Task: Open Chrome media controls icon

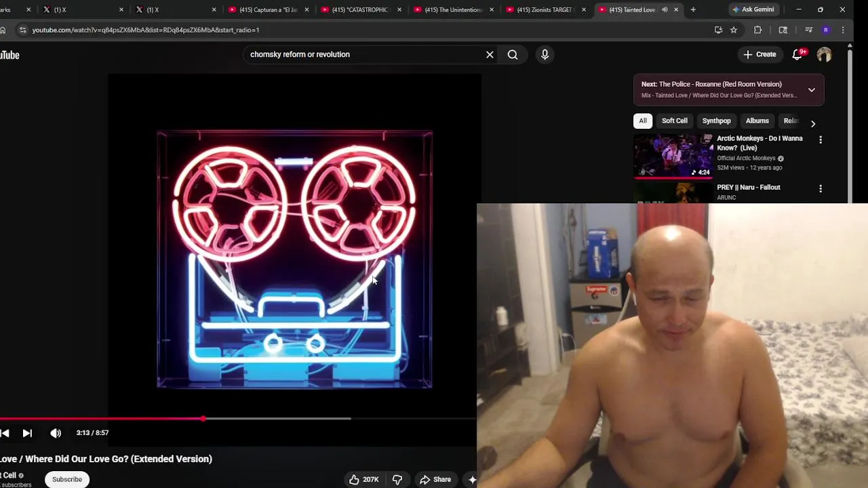Action: (808, 30)
